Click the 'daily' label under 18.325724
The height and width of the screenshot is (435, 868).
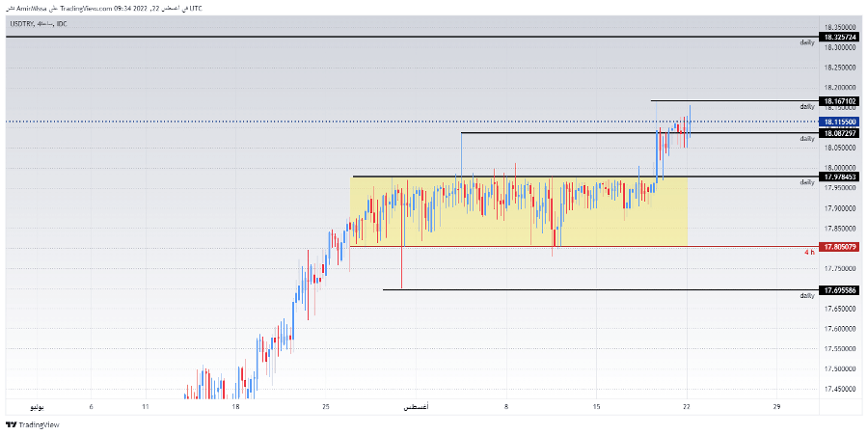[x=807, y=42]
